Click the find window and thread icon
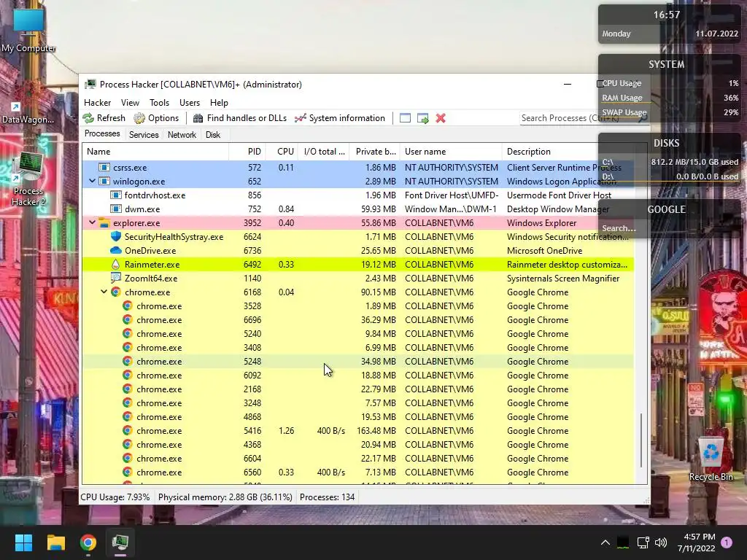Viewport: 747px width, 560px height. (422, 118)
